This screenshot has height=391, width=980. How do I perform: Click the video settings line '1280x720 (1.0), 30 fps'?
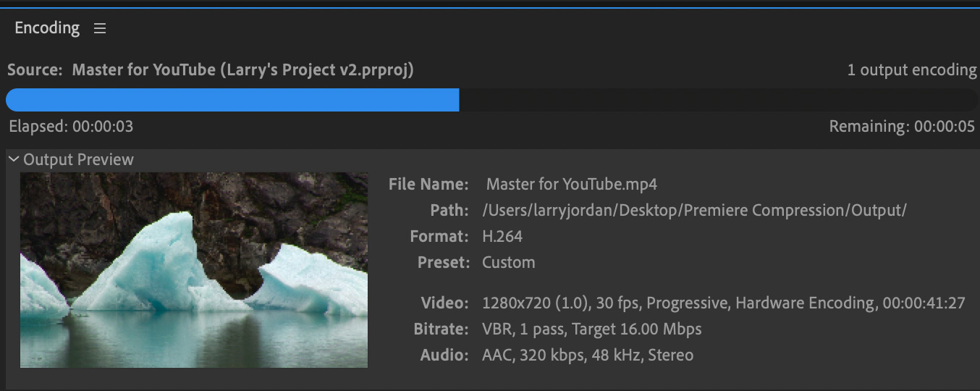point(724,303)
